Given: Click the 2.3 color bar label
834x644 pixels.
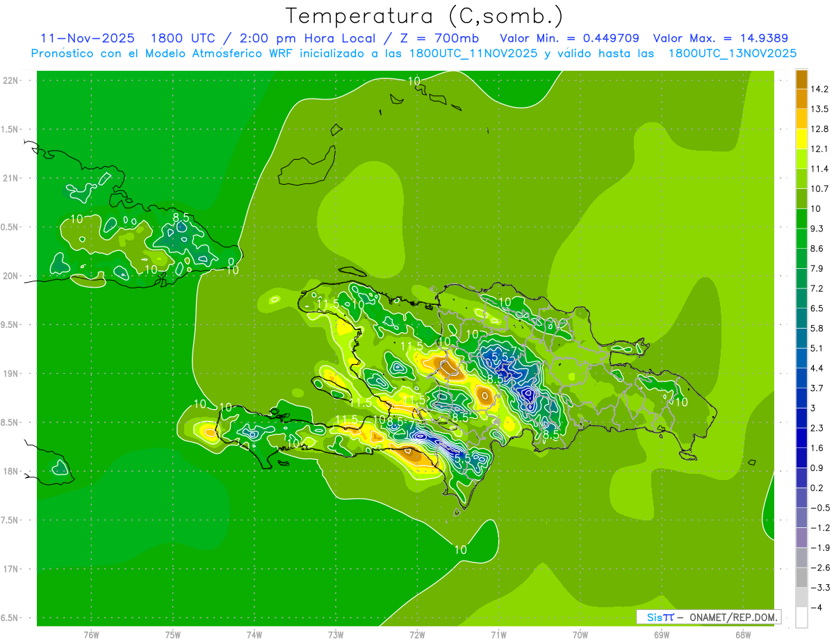Looking at the screenshot, I should tap(817, 428).
